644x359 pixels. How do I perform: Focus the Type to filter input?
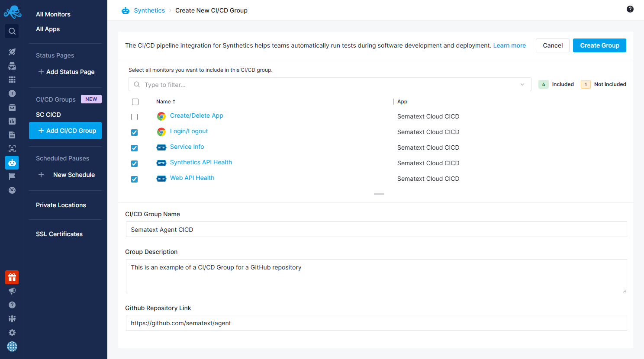point(329,84)
